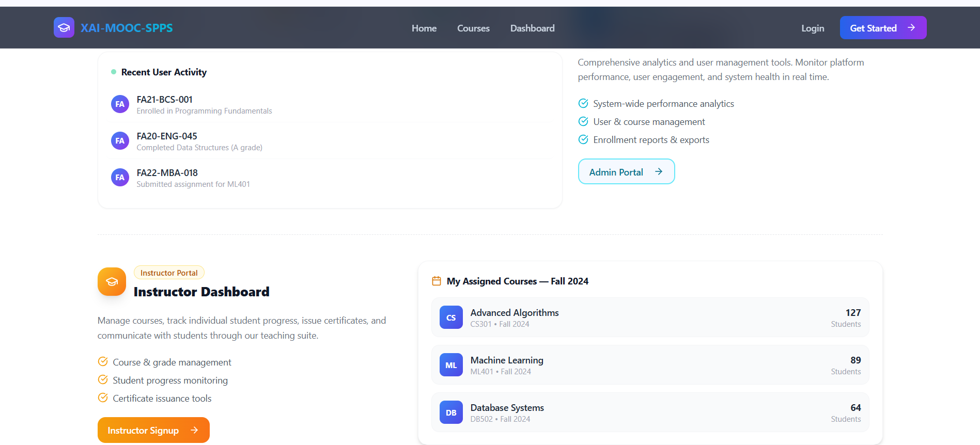Viewport: 980px width, 445px height.
Task: Click checkmark icon for Course & grade management
Action: (x=103, y=361)
